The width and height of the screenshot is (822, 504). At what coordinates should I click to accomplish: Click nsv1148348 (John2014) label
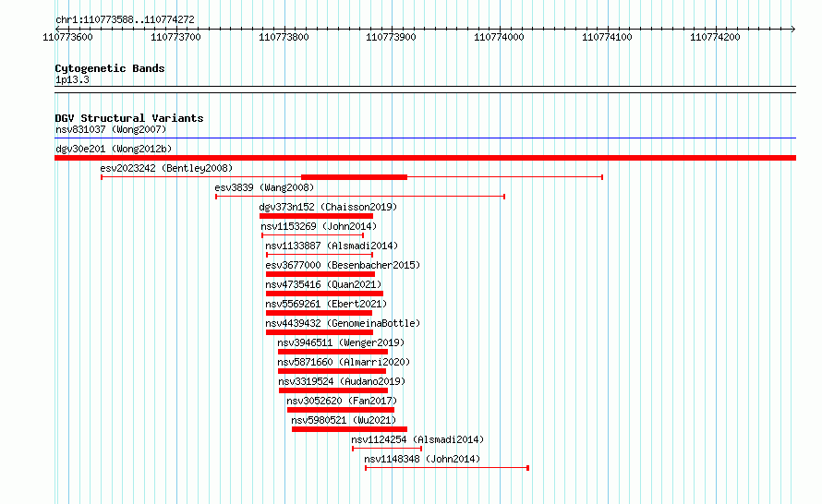(x=422, y=459)
